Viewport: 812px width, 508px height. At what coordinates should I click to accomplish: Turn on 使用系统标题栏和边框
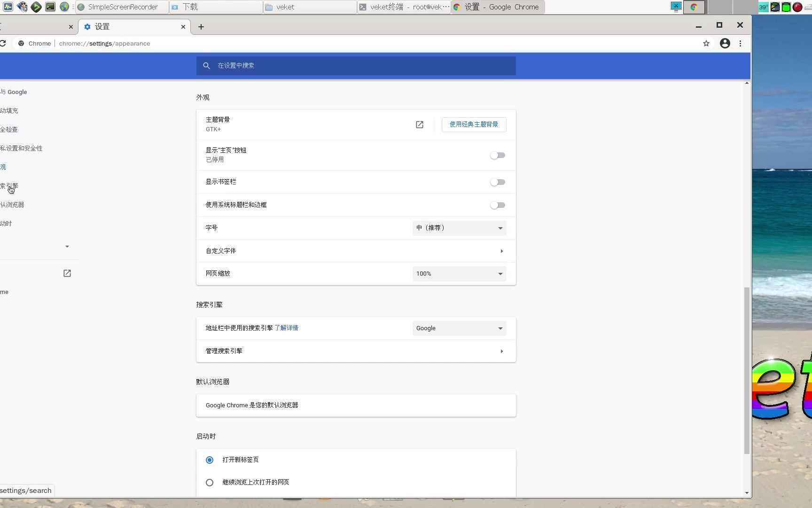(x=497, y=205)
